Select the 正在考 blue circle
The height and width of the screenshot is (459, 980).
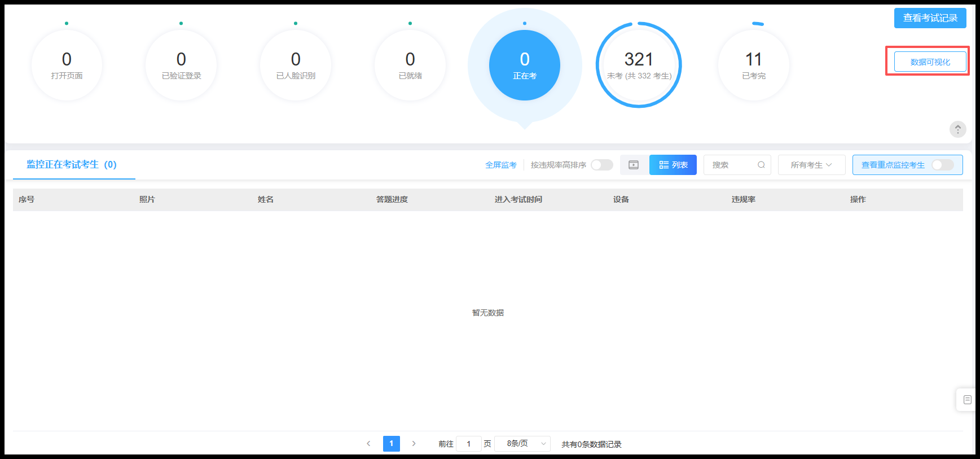(525, 65)
